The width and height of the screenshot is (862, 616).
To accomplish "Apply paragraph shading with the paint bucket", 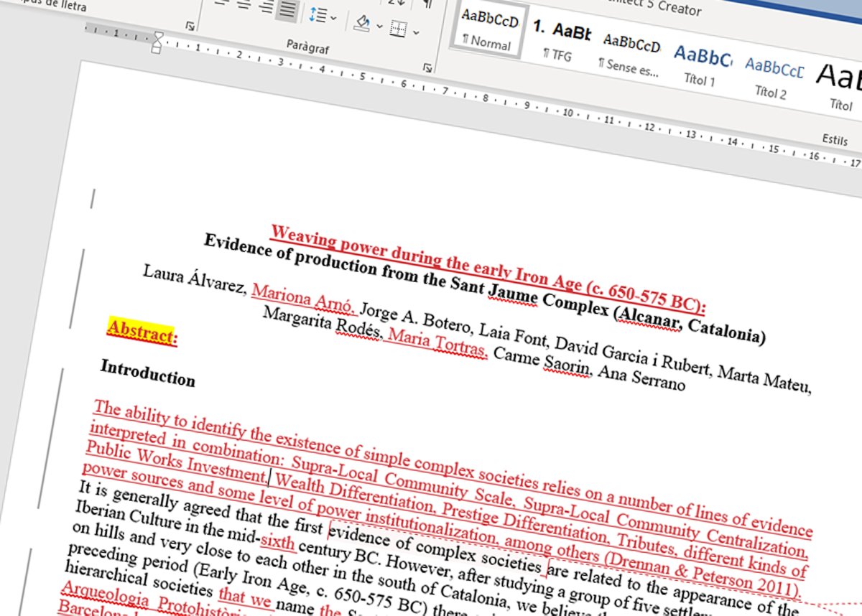I will coord(363,23).
